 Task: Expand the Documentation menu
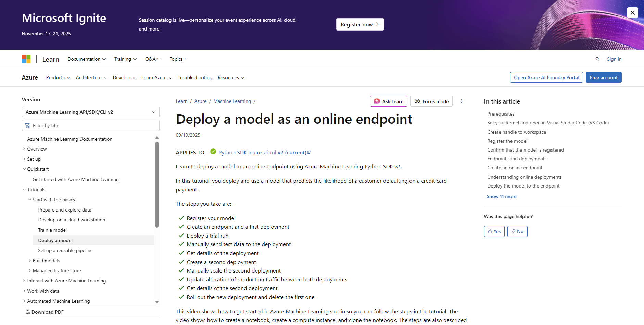coord(87,59)
